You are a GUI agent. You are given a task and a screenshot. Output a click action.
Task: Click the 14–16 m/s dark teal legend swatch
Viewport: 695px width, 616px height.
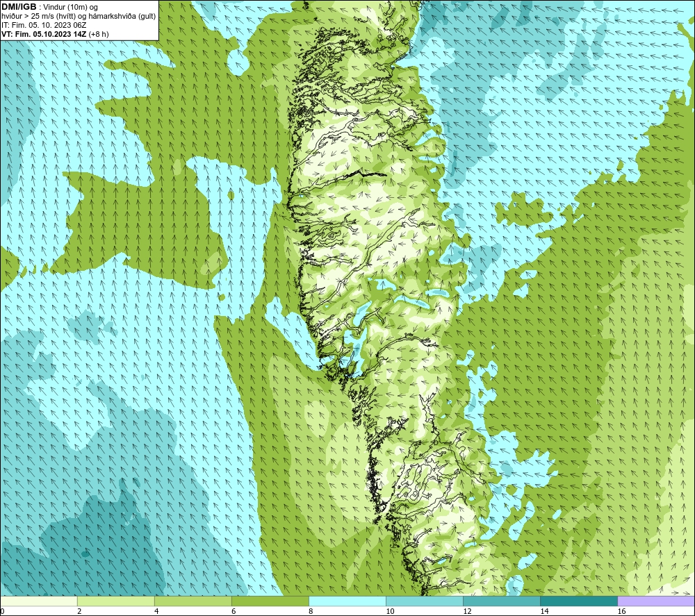[578, 601]
